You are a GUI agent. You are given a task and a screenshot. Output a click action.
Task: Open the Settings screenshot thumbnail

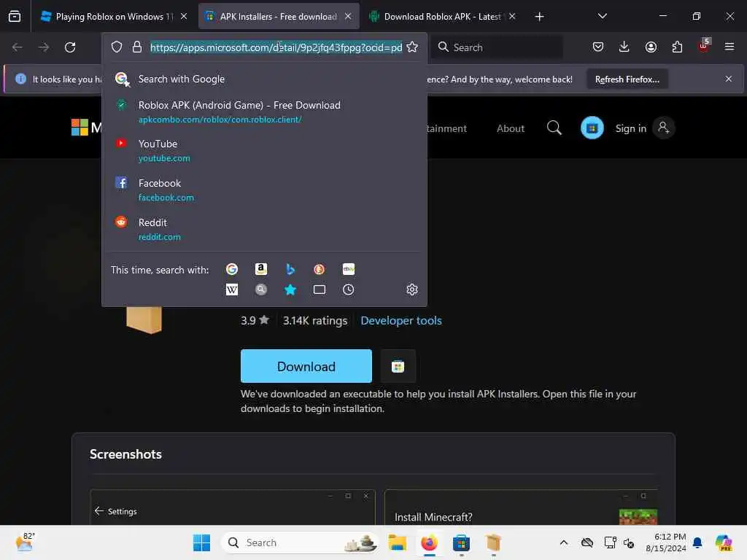tap(233, 507)
